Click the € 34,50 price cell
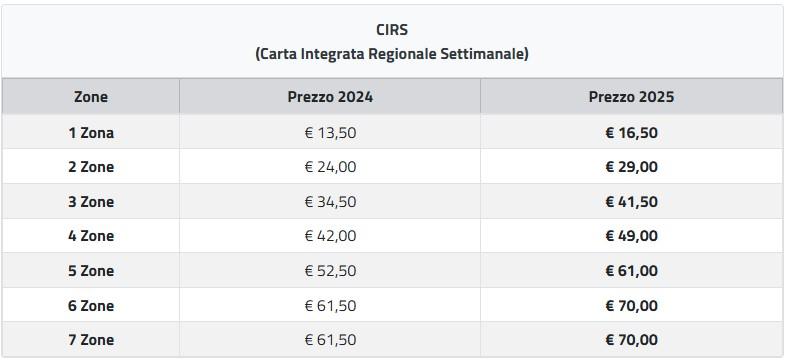787x360 pixels. [x=330, y=201]
